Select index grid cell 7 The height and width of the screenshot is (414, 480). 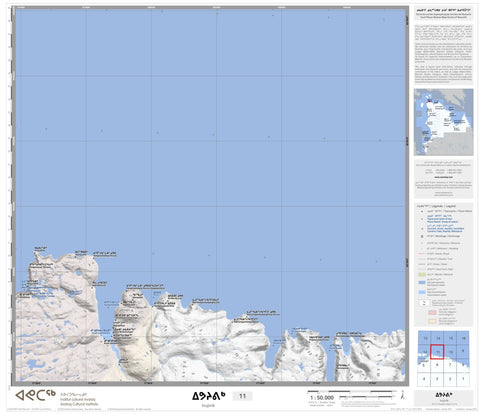[450, 365]
